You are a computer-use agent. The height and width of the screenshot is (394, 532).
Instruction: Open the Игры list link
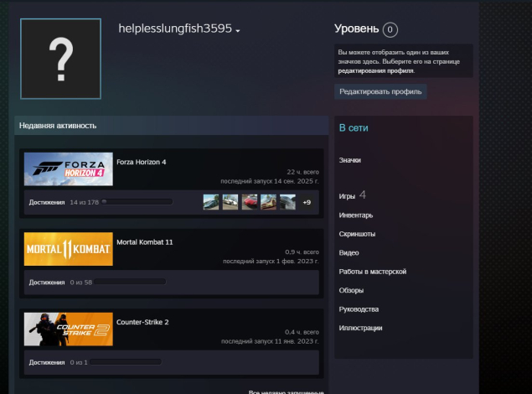pos(347,196)
